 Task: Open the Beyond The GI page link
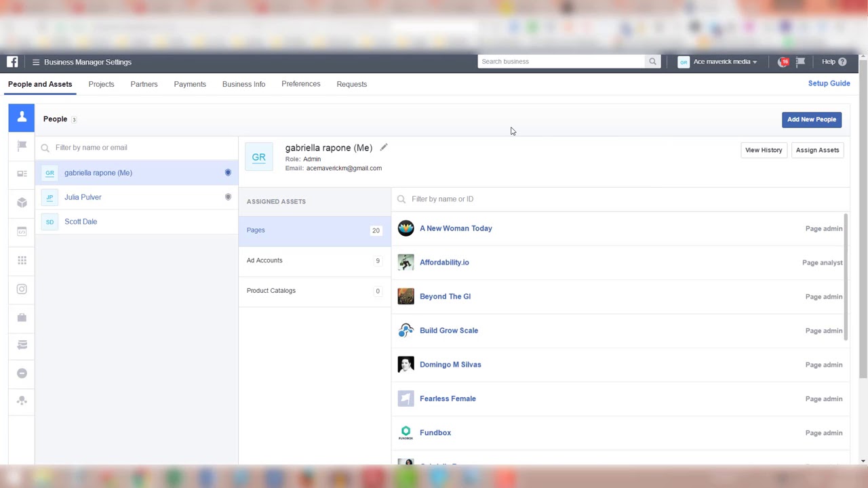coord(445,296)
